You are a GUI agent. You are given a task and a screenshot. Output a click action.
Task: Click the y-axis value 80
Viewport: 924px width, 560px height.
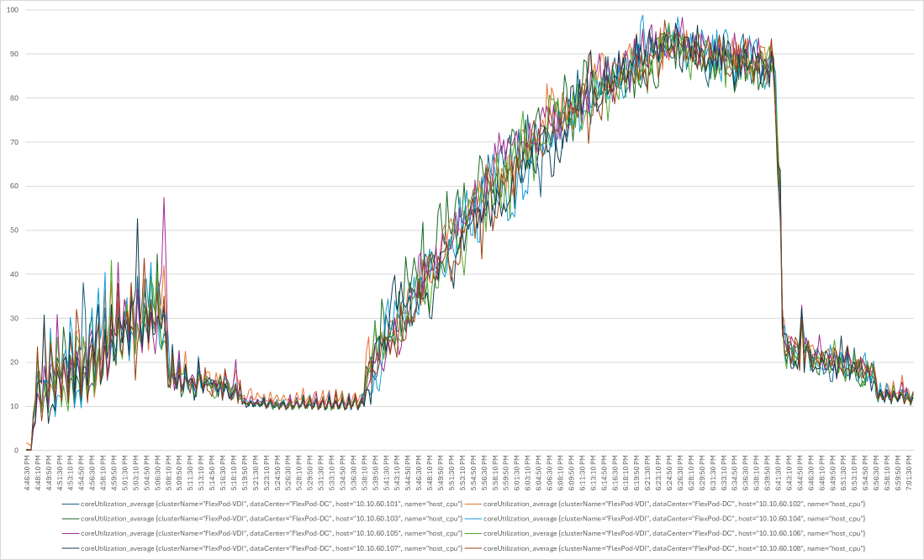pyautogui.click(x=14, y=98)
